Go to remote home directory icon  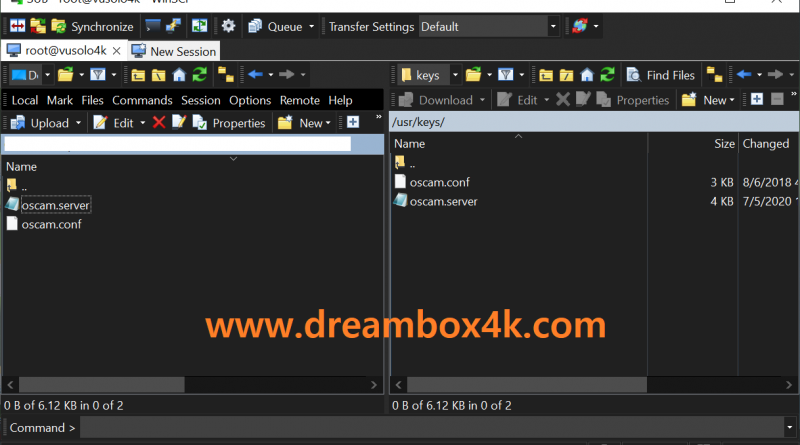tap(587, 76)
